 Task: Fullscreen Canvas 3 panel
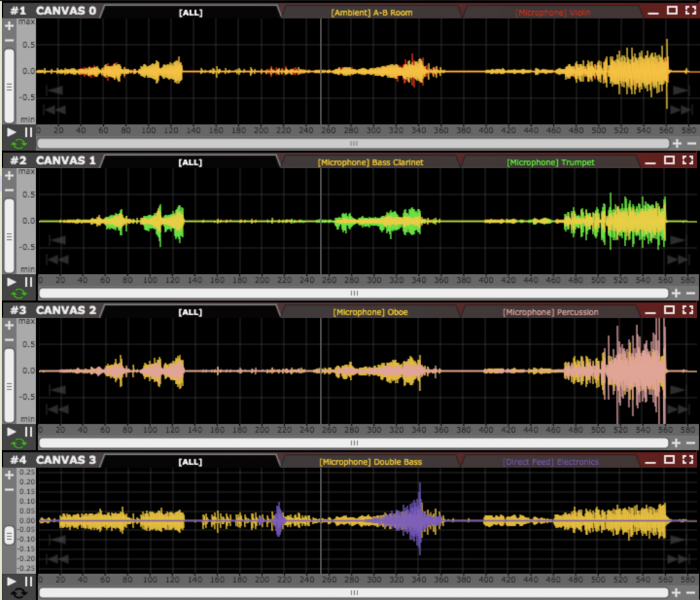coord(688,459)
